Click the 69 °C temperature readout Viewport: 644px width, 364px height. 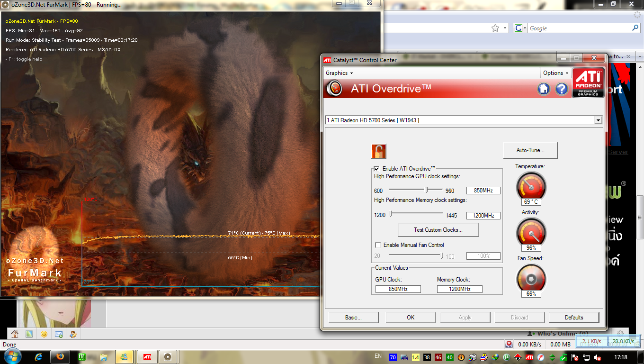coord(531,202)
